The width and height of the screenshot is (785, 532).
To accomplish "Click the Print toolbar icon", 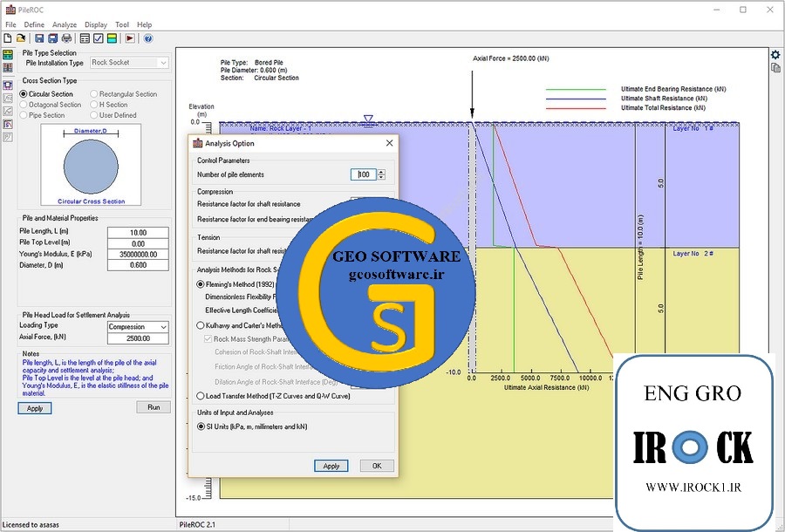I will (67, 38).
